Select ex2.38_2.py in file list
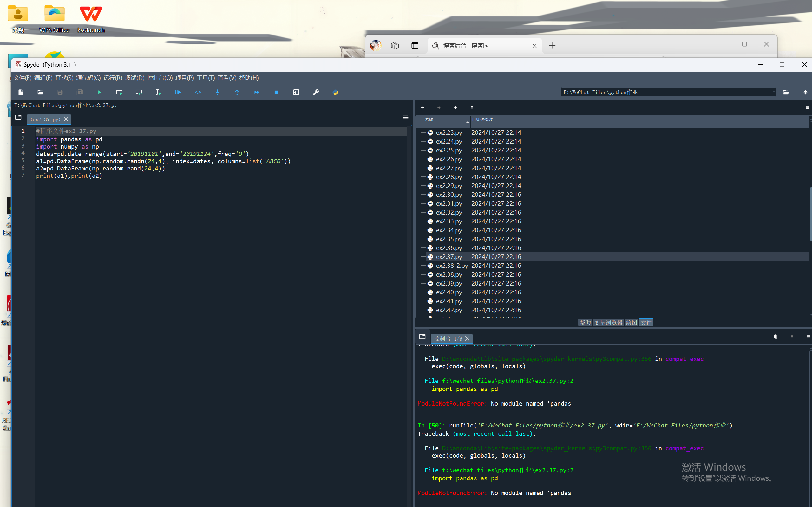 [x=452, y=266]
